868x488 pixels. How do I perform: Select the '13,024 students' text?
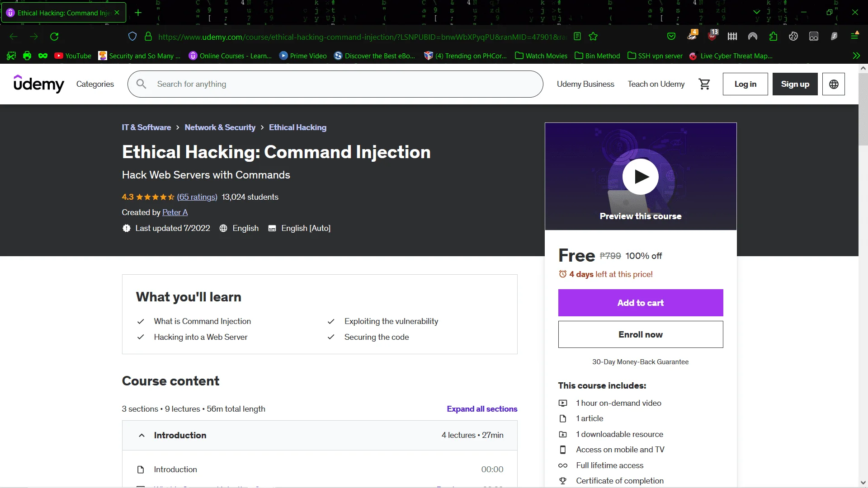pos(250,197)
